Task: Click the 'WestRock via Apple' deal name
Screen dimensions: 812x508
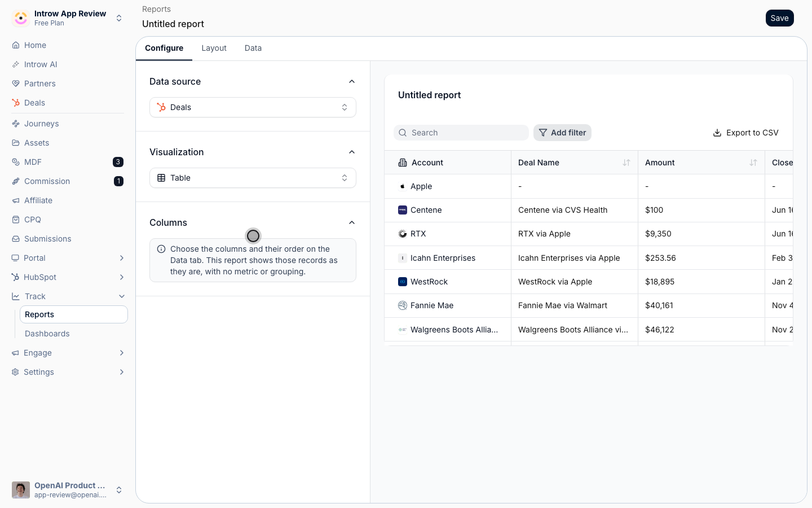Action: pos(555,282)
